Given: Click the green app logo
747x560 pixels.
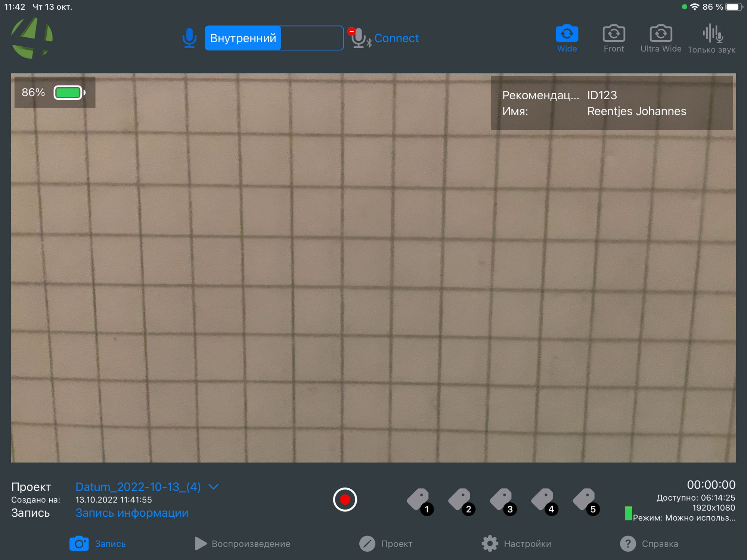Looking at the screenshot, I should pyautogui.click(x=31, y=38).
